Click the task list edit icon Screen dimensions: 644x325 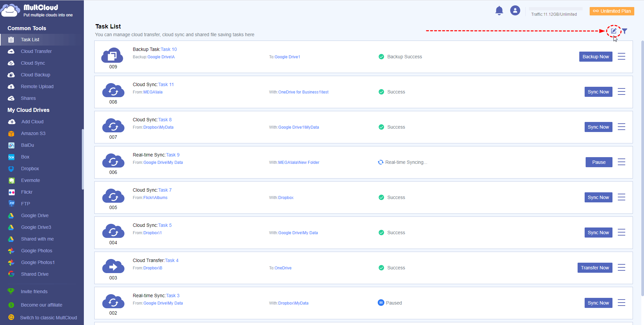pos(613,31)
